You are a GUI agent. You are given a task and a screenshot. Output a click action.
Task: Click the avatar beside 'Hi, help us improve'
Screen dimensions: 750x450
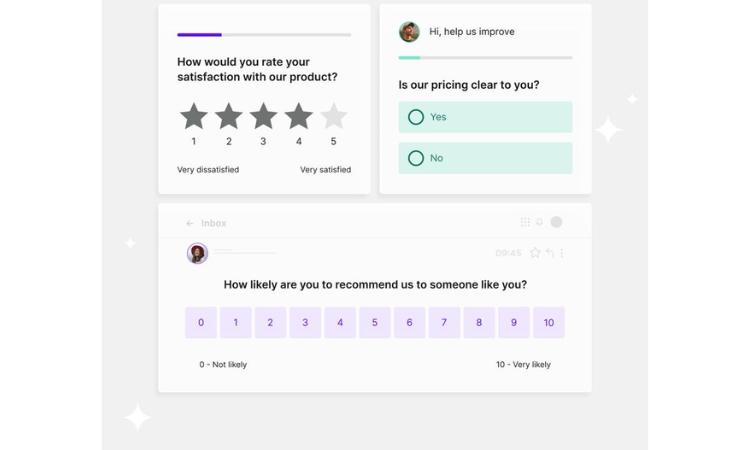(409, 32)
